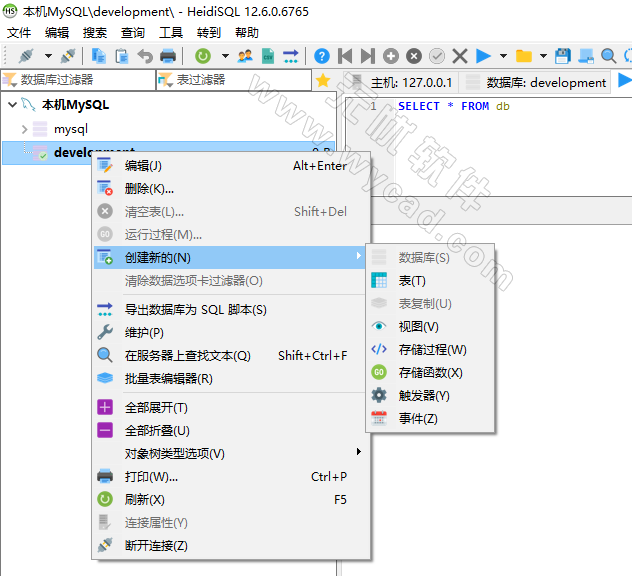This screenshot has width=632, height=576.
Task: Switch to the 数据库: development tab
Action: pos(536,82)
